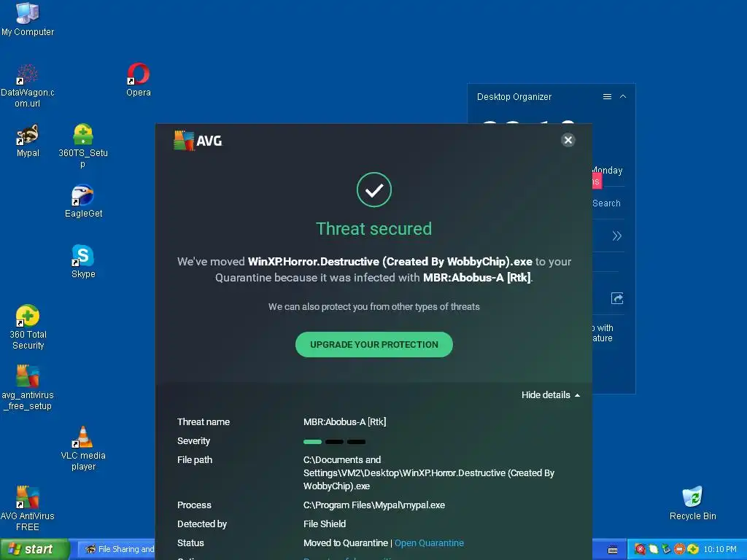Click the Desktop Organizer title
Screen dimensions: 747x560
(514, 97)
